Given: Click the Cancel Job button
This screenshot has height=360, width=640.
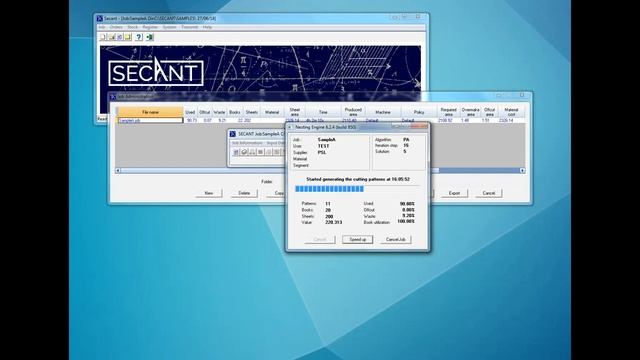Looking at the screenshot, I should point(396,239).
